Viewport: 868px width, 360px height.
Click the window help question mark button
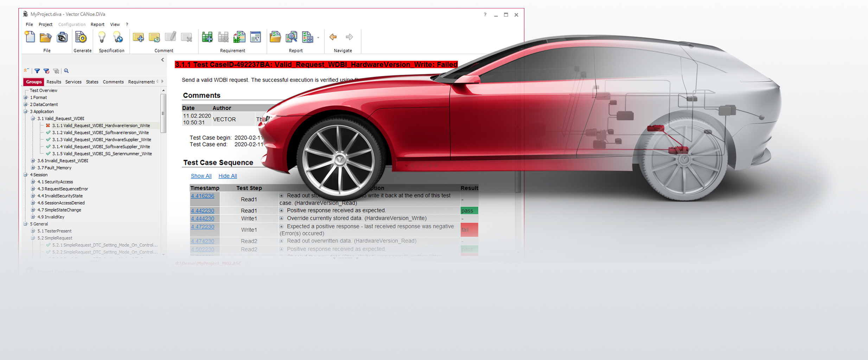coord(485,15)
